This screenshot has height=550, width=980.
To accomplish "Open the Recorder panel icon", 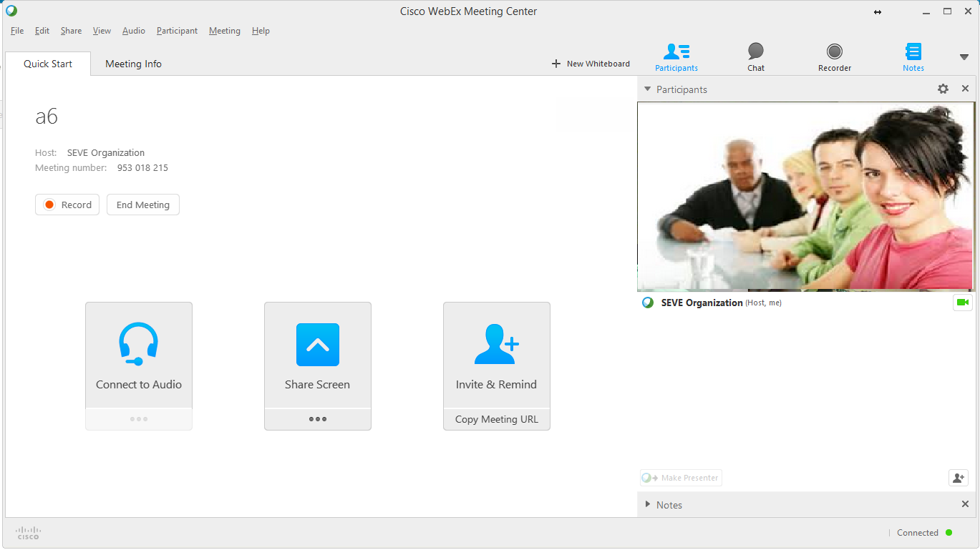I will click(x=835, y=57).
